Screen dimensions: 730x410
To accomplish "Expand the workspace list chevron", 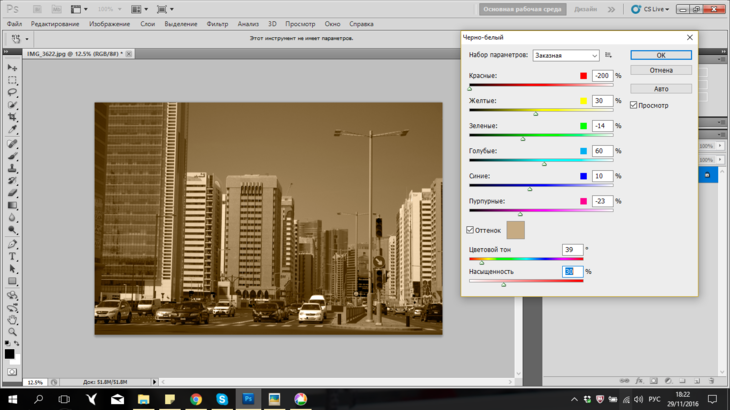I will [611, 9].
